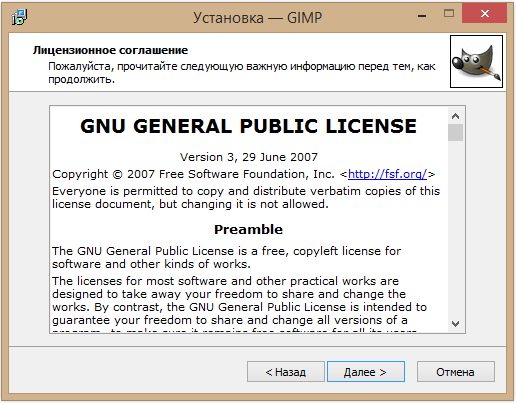Click the scroll up arrow of license text

click(x=455, y=116)
